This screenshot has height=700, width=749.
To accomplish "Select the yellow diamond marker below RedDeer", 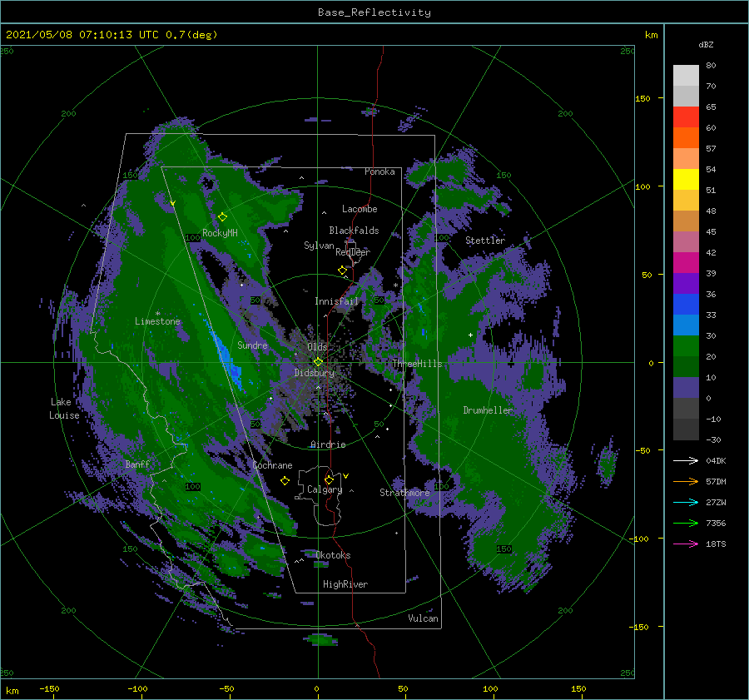I will (x=343, y=271).
